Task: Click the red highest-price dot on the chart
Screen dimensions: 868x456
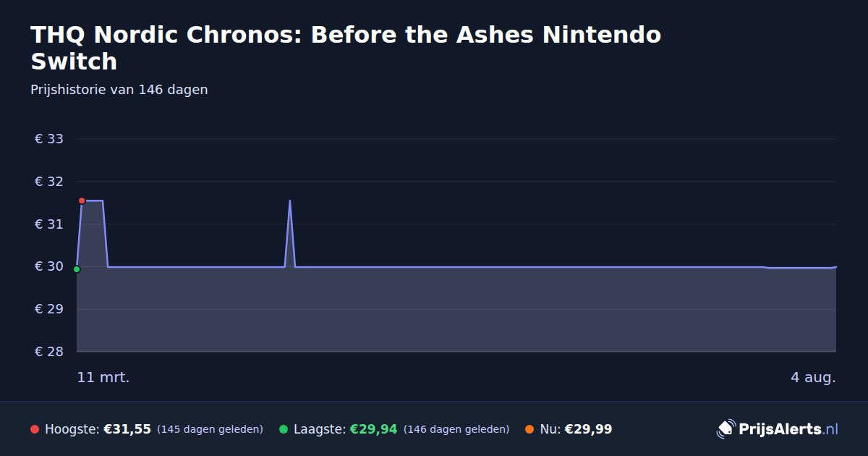Action: pos(82,200)
